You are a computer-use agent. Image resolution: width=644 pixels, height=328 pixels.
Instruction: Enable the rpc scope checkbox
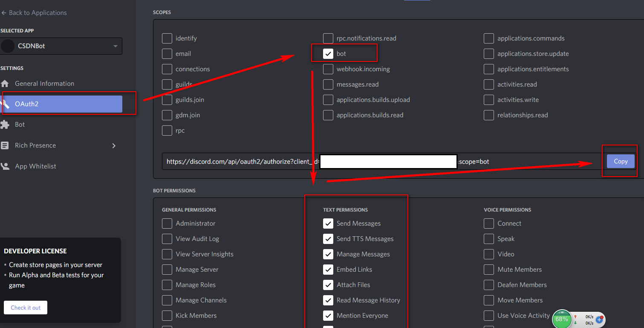[167, 131]
